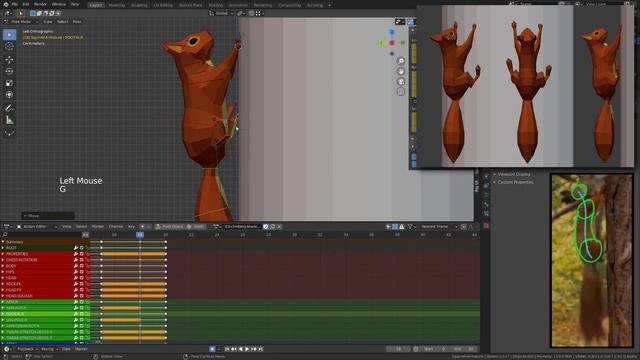This screenshot has width=640, height=360.
Task: Toggle proportional editing in Action Editor header
Action: tap(464, 227)
